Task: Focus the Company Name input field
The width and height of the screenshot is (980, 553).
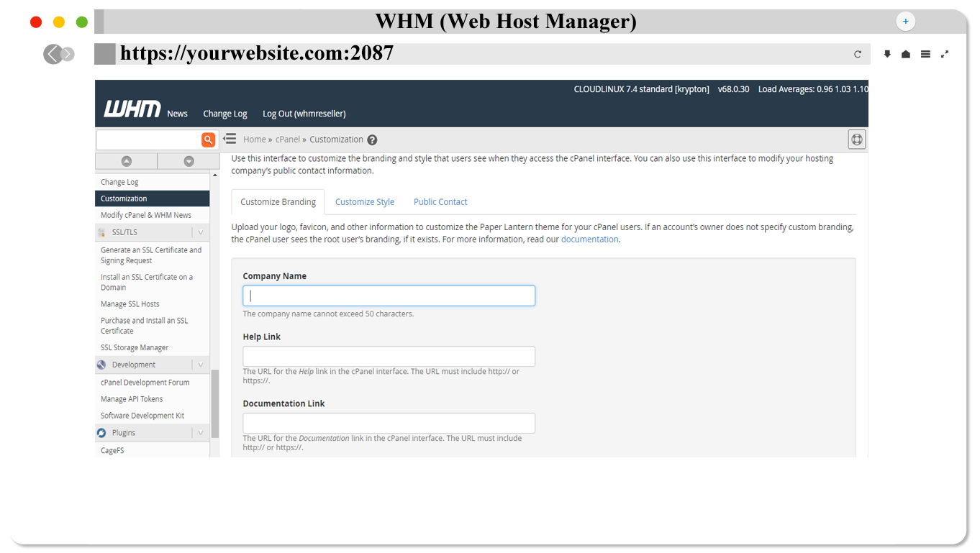Action: pyautogui.click(x=389, y=296)
